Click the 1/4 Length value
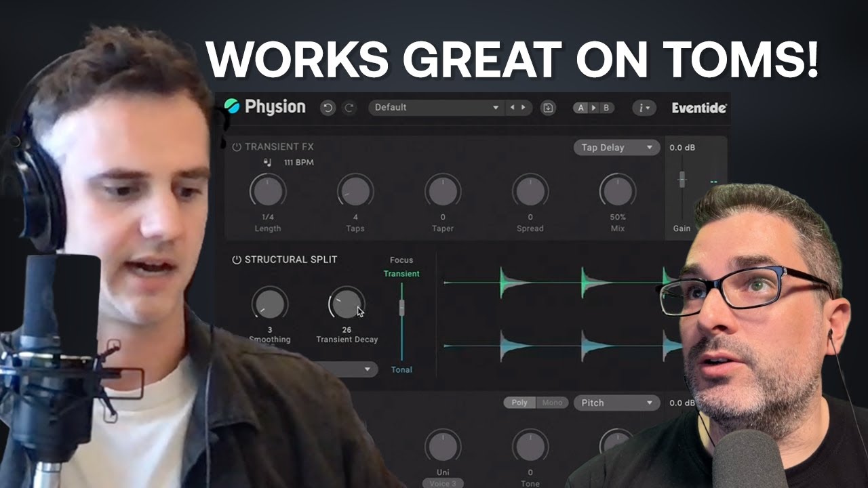The image size is (868, 488). coord(268,218)
